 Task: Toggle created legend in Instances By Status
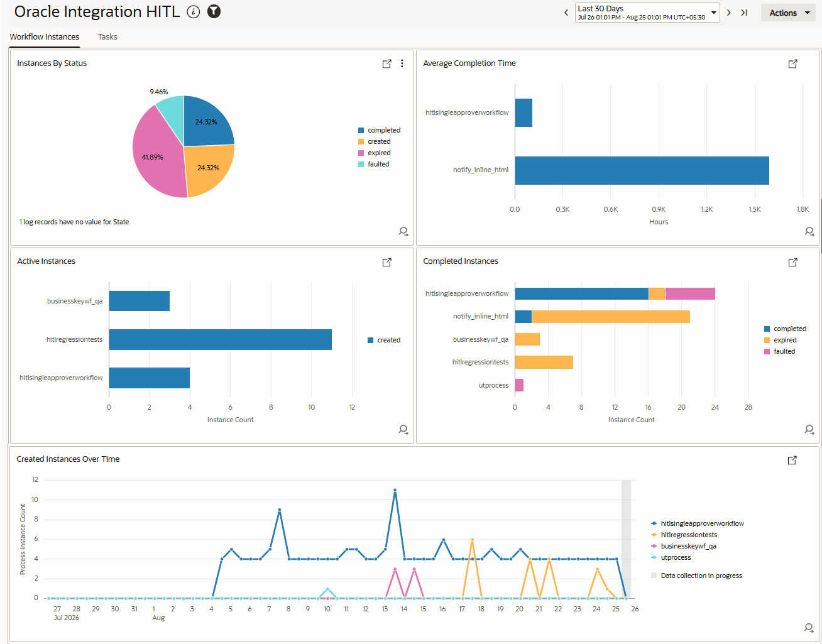375,141
